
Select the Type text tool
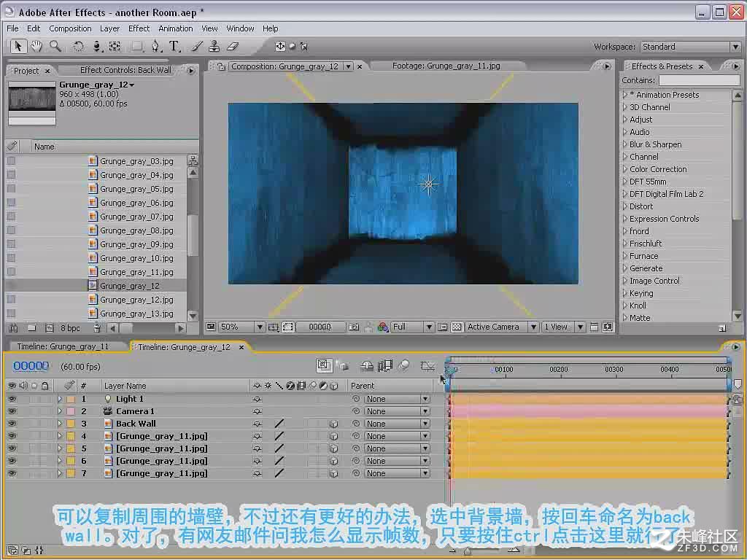174,46
